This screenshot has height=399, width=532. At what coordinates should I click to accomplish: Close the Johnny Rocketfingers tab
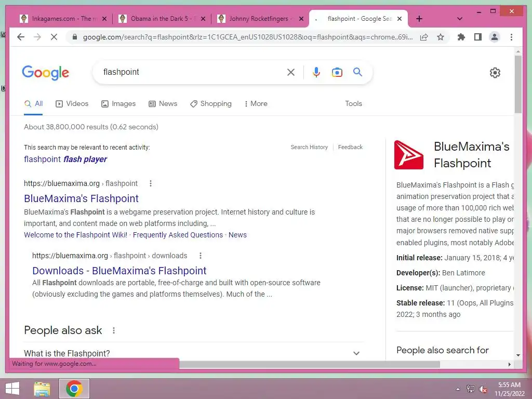pyautogui.click(x=301, y=19)
